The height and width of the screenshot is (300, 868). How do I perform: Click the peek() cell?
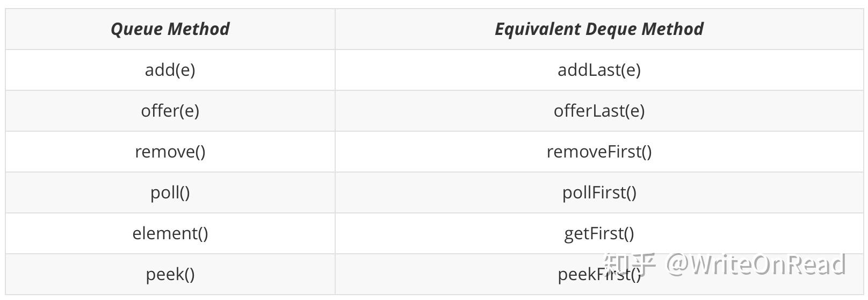coord(170,274)
